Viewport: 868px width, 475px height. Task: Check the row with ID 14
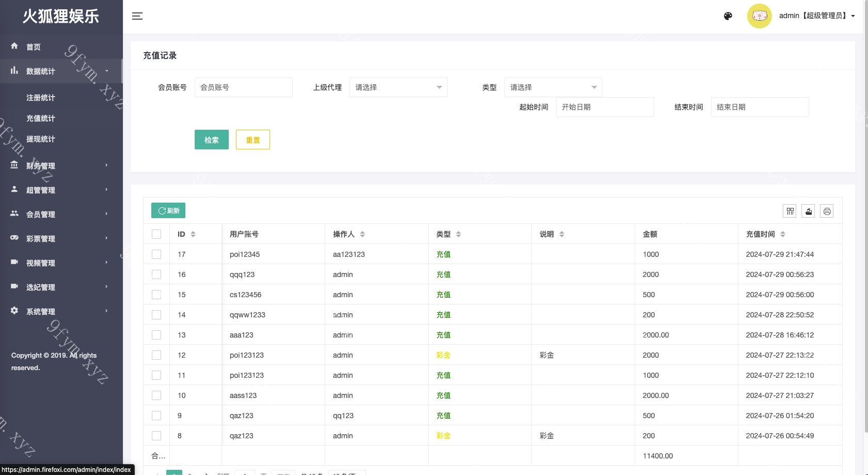[156, 315]
